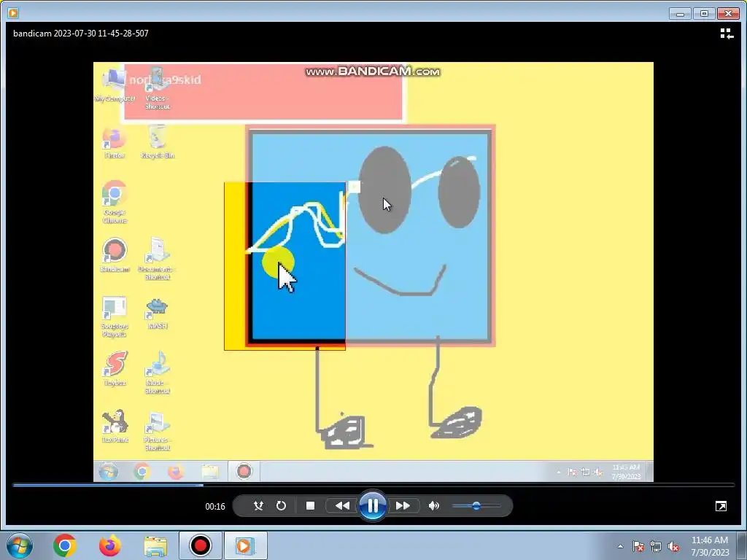Open Windows Explorer from the taskbar
This screenshot has width=747, height=560.
point(155,545)
